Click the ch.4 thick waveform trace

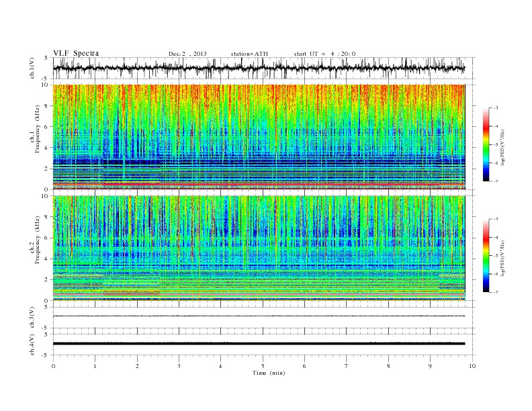[259, 344]
